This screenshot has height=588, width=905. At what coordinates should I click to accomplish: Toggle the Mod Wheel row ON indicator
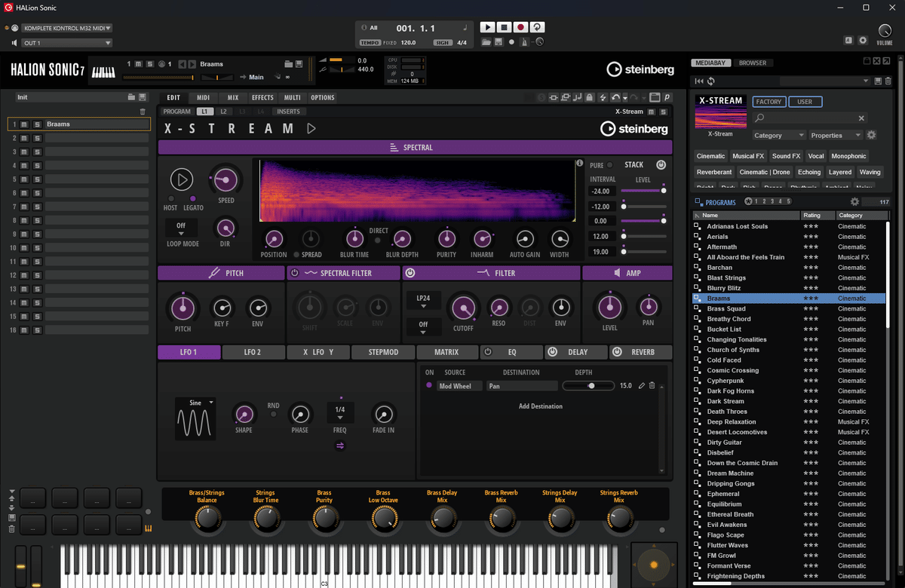pyautogui.click(x=429, y=386)
